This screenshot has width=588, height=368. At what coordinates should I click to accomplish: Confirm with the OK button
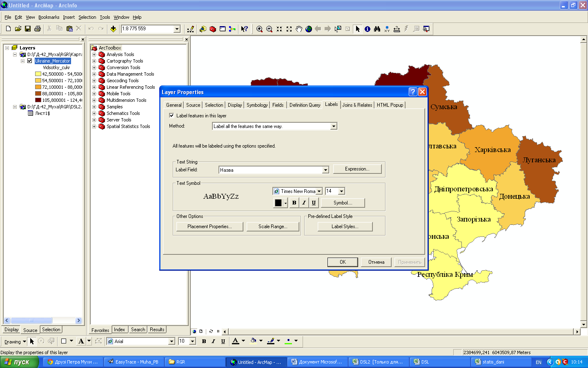(x=343, y=262)
